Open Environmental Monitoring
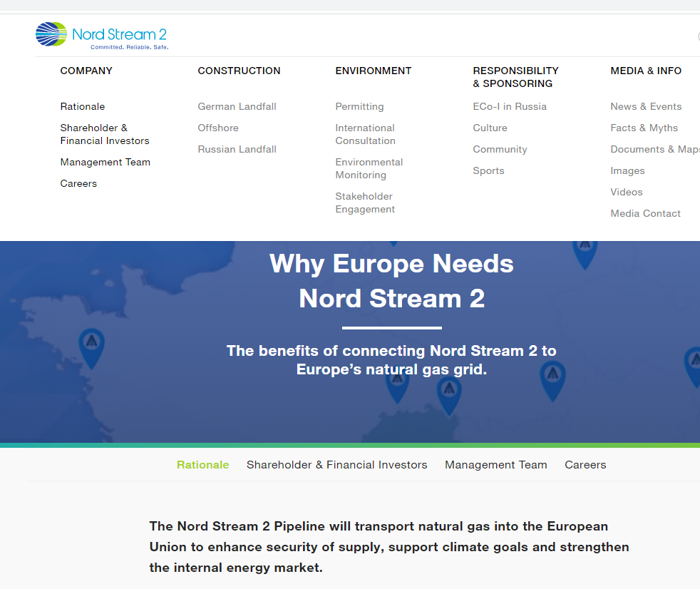700x589 pixels. tap(369, 168)
